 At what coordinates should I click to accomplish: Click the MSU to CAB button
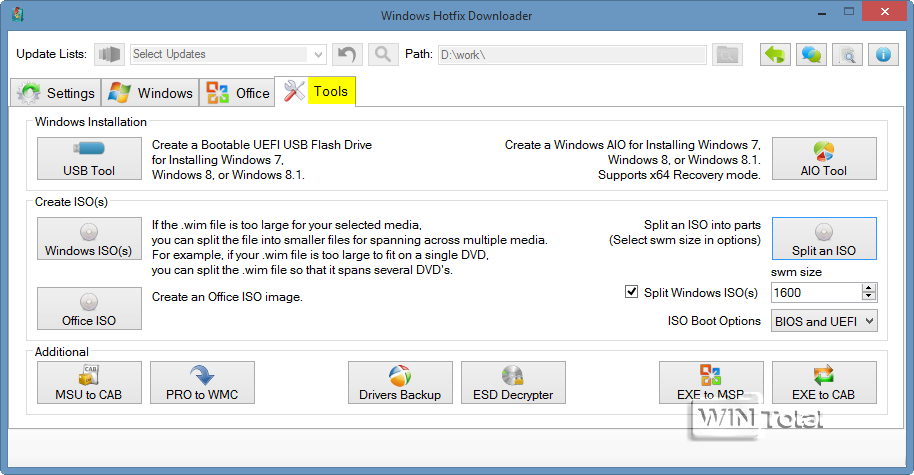click(89, 382)
